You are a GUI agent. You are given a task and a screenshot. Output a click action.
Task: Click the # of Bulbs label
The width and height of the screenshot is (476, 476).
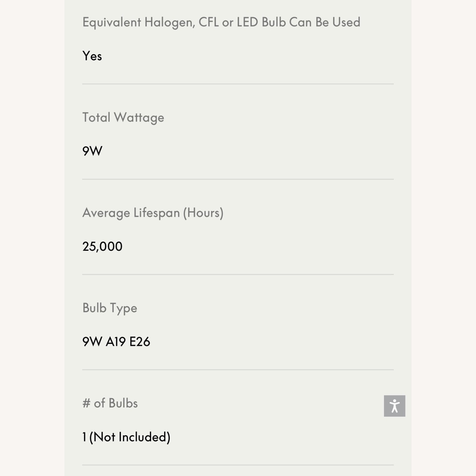pos(110,403)
